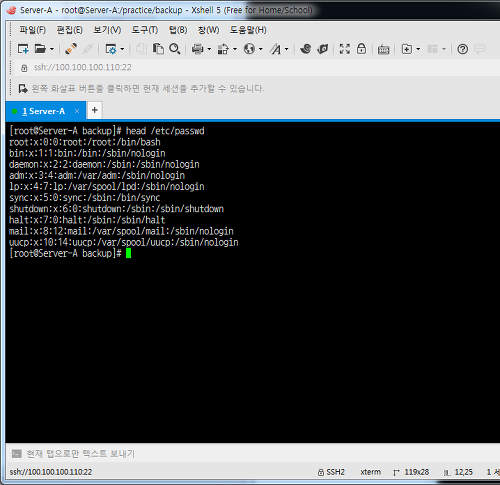Screen dimensions: 500x485
Task: Click the Font toolbar icon
Action: [x=276, y=49]
